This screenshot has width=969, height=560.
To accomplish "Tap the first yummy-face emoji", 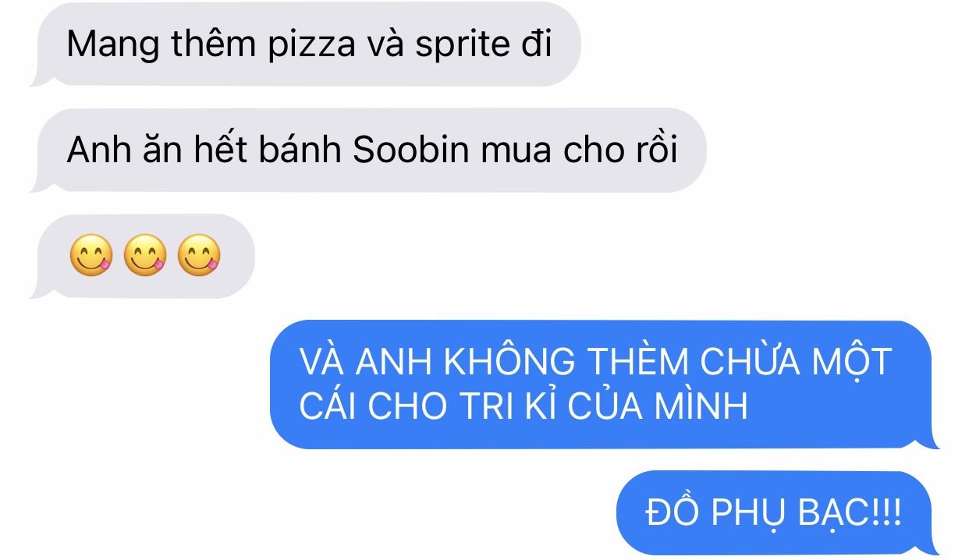I will [91, 257].
